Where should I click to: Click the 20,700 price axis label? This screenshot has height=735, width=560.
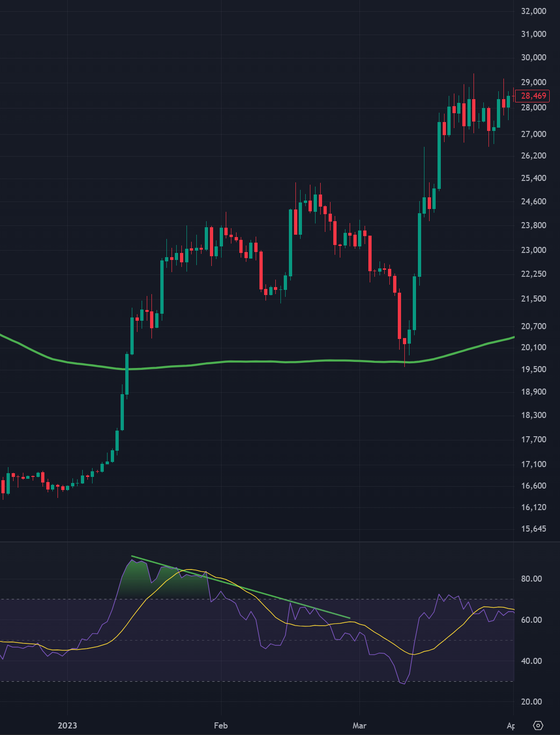click(533, 326)
